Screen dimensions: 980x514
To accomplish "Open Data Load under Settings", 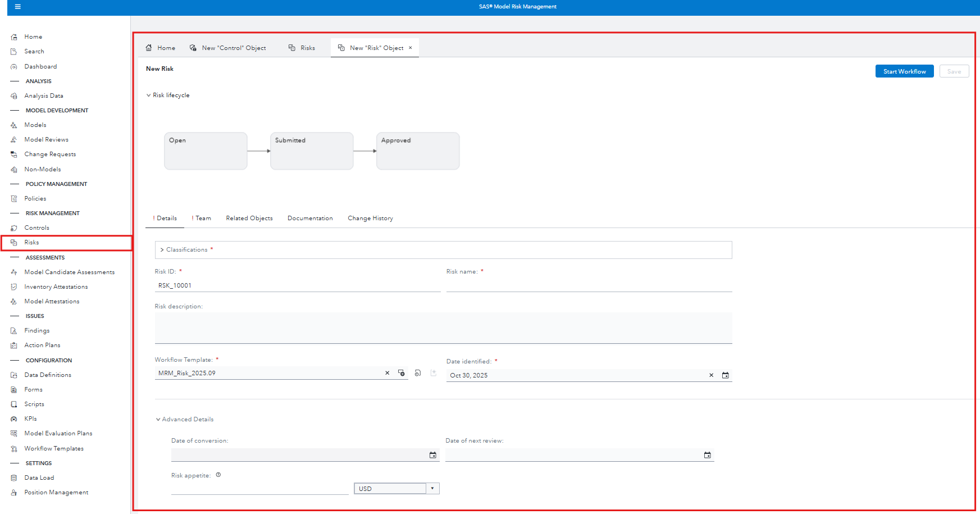I will (39, 477).
